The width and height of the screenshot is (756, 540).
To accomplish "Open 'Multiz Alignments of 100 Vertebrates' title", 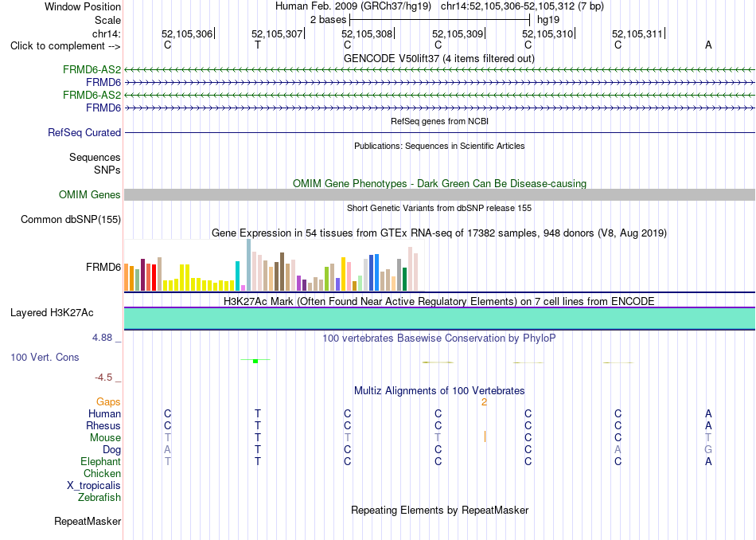I will point(439,390).
